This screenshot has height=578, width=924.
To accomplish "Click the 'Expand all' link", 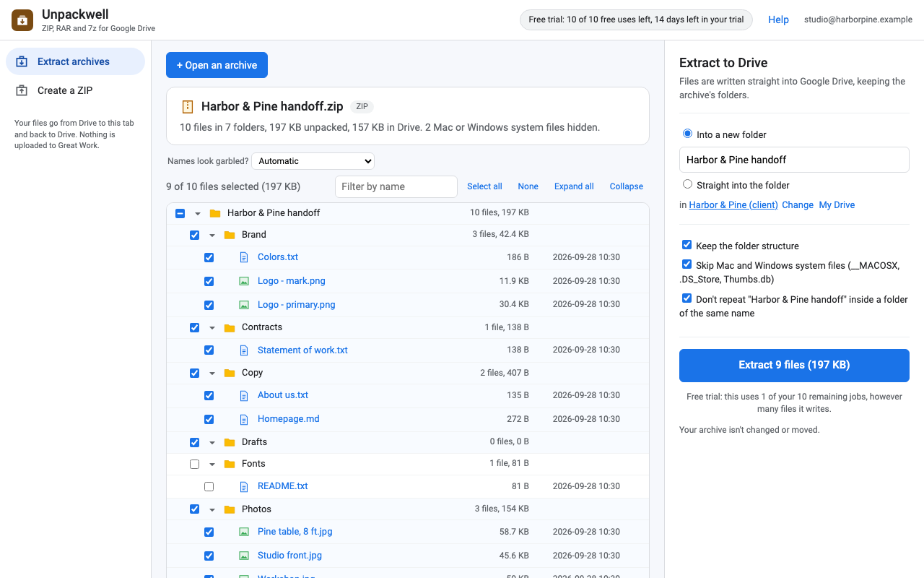I will tap(574, 186).
